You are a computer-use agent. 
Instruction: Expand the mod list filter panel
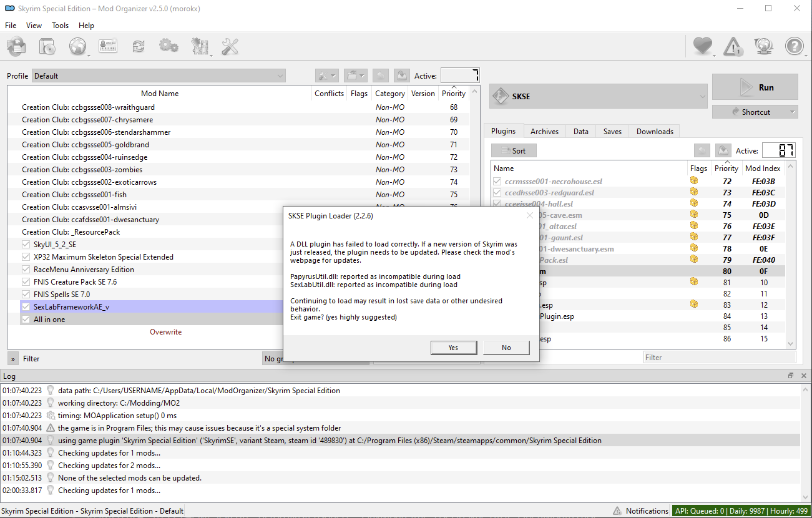[x=13, y=359]
